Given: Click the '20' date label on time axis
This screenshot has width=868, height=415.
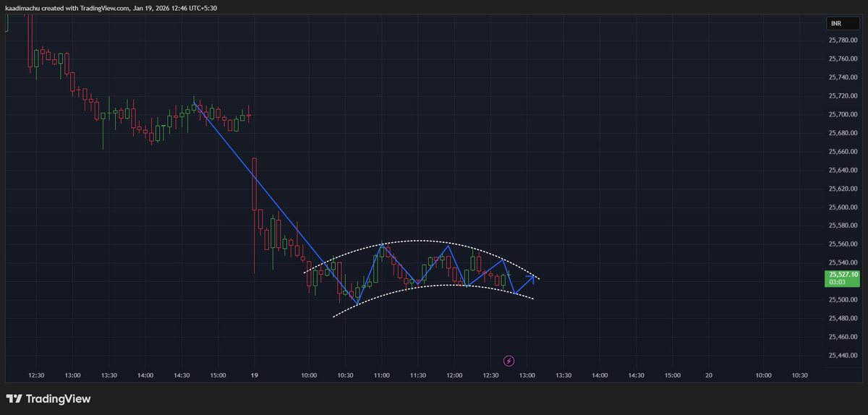Looking at the screenshot, I should [709, 376].
